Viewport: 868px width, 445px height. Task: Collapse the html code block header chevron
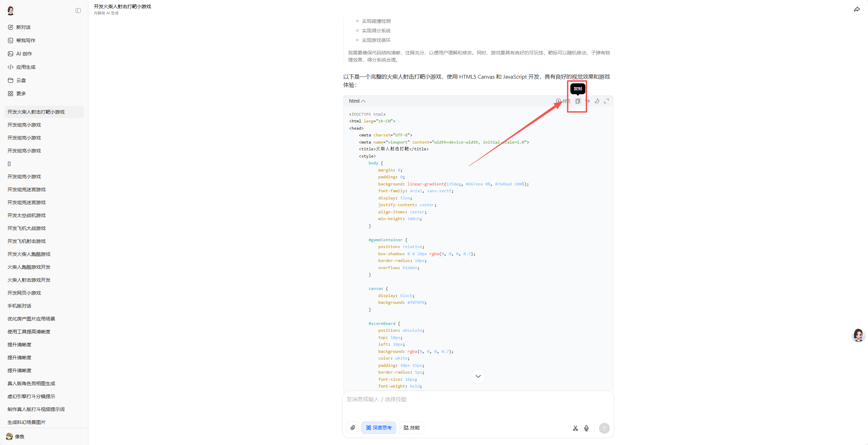point(364,101)
